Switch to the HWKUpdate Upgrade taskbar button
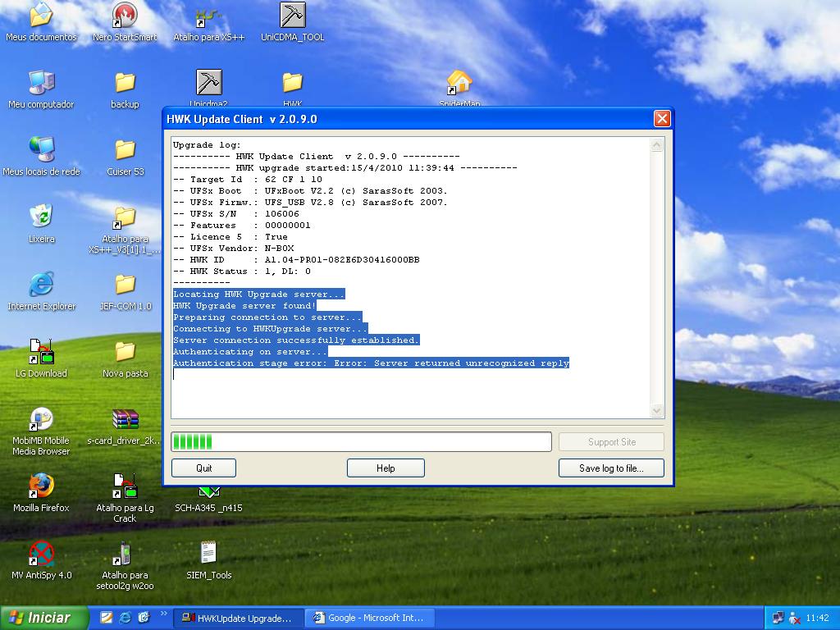840x630 pixels. 239,618
